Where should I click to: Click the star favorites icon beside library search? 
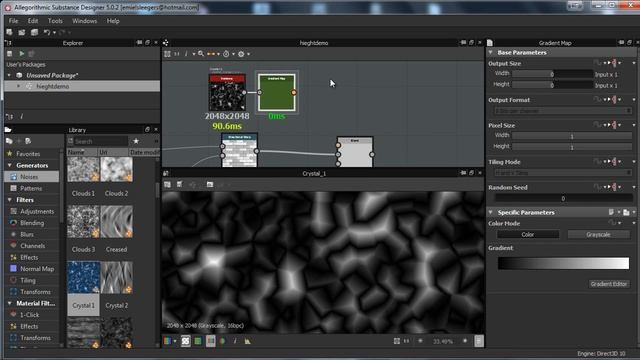point(136,141)
